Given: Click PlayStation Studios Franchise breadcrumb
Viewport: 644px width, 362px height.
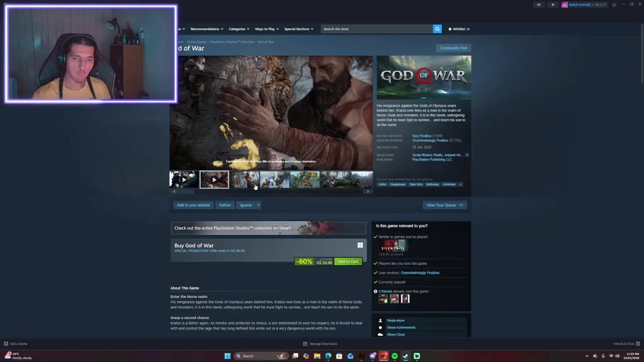Looking at the screenshot, I should point(232,42).
